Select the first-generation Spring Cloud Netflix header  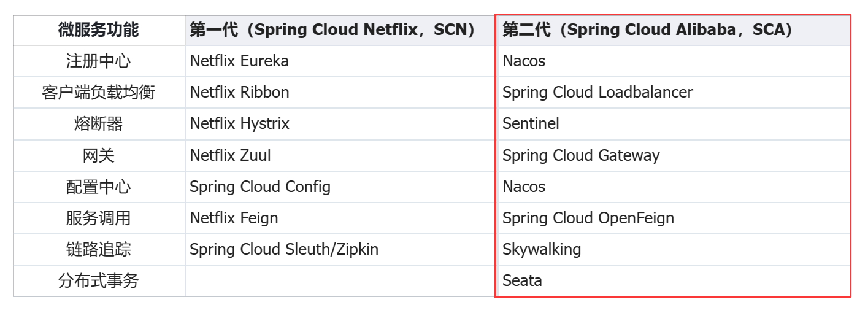341,29
